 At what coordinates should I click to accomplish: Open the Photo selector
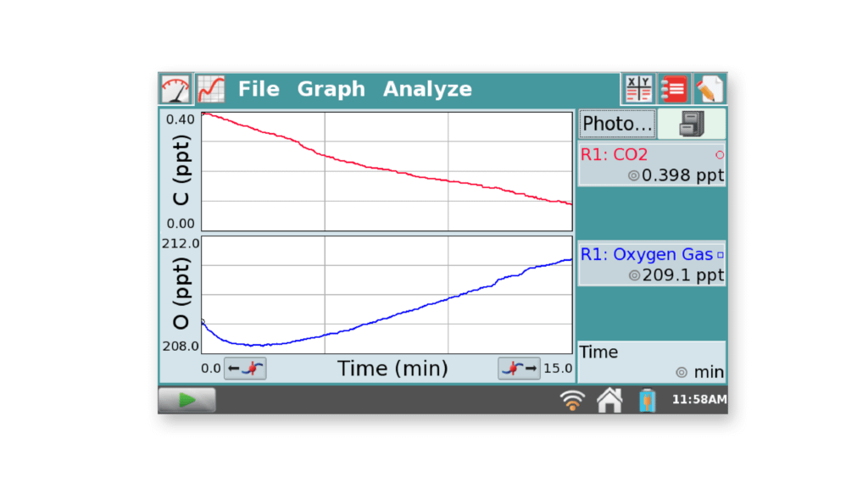[x=616, y=123]
